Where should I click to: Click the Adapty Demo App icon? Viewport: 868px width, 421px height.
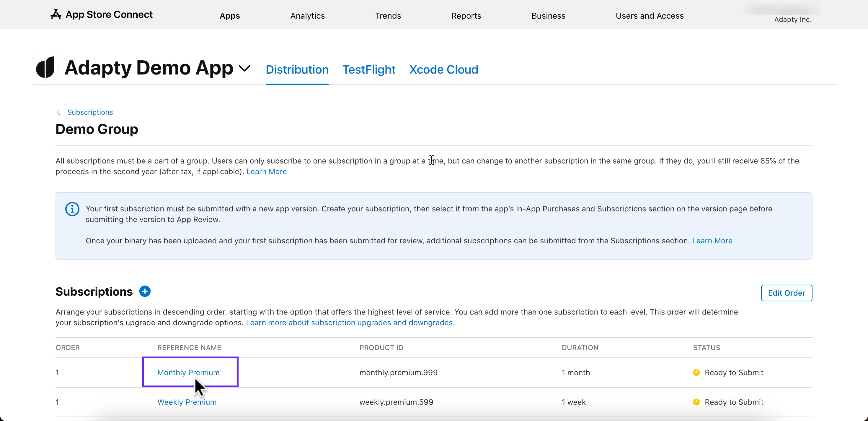pyautogui.click(x=45, y=67)
